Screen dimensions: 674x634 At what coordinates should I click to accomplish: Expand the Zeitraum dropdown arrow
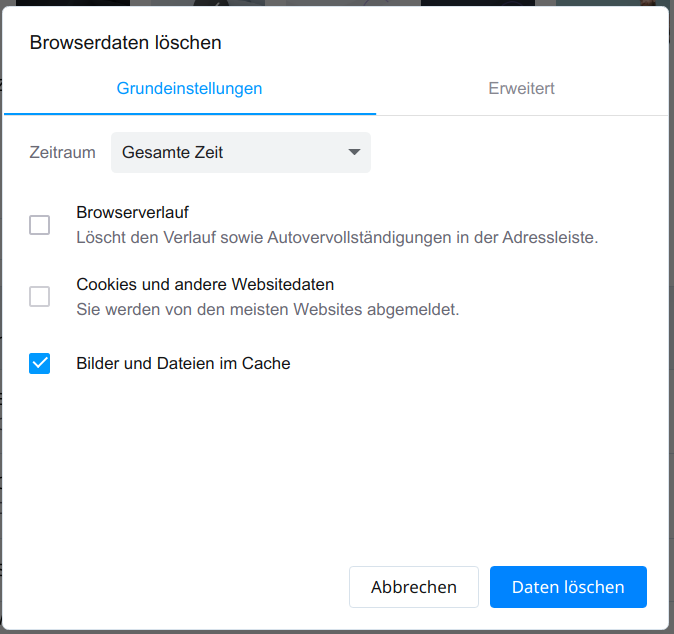[x=354, y=152]
